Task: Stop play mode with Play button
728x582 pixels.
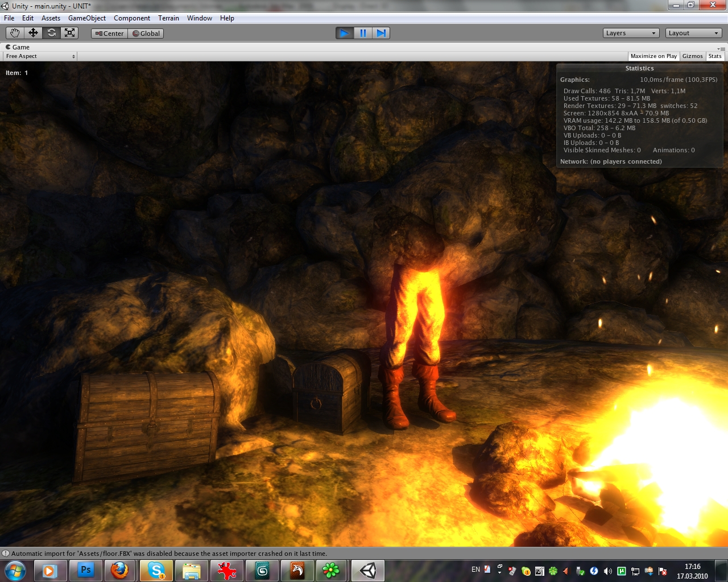Action: [344, 33]
